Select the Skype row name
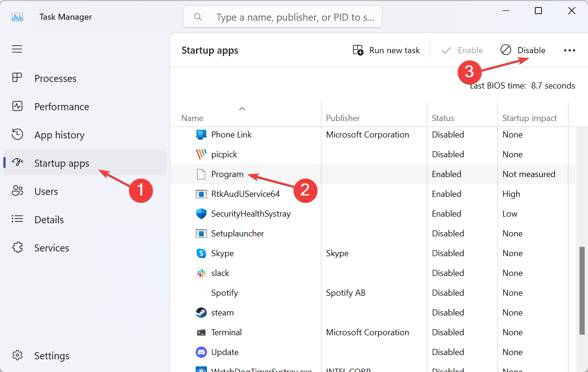Image resolution: width=588 pixels, height=372 pixels. [x=222, y=253]
